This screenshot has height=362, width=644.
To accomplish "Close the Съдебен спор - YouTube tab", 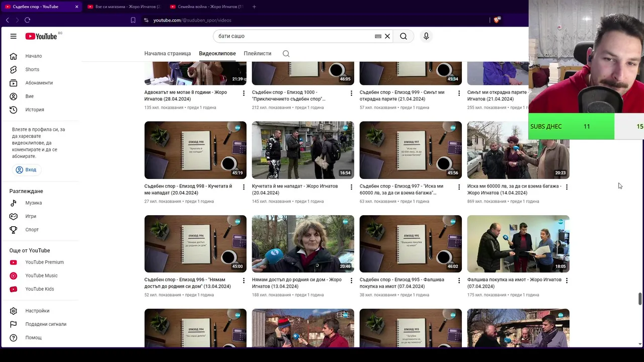I will (x=76, y=7).
